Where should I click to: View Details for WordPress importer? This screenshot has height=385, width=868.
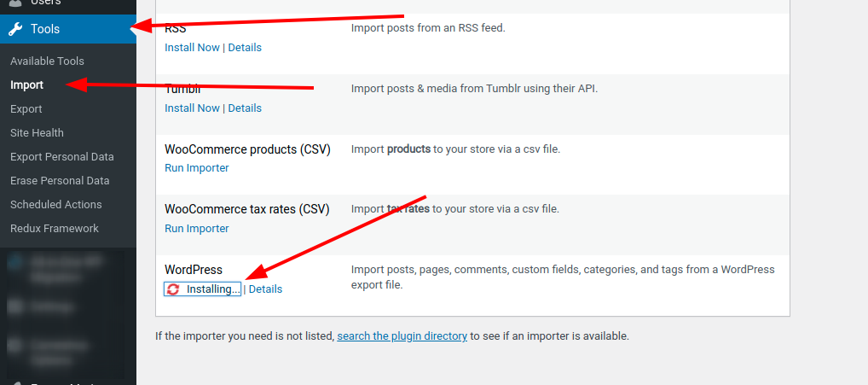(266, 289)
